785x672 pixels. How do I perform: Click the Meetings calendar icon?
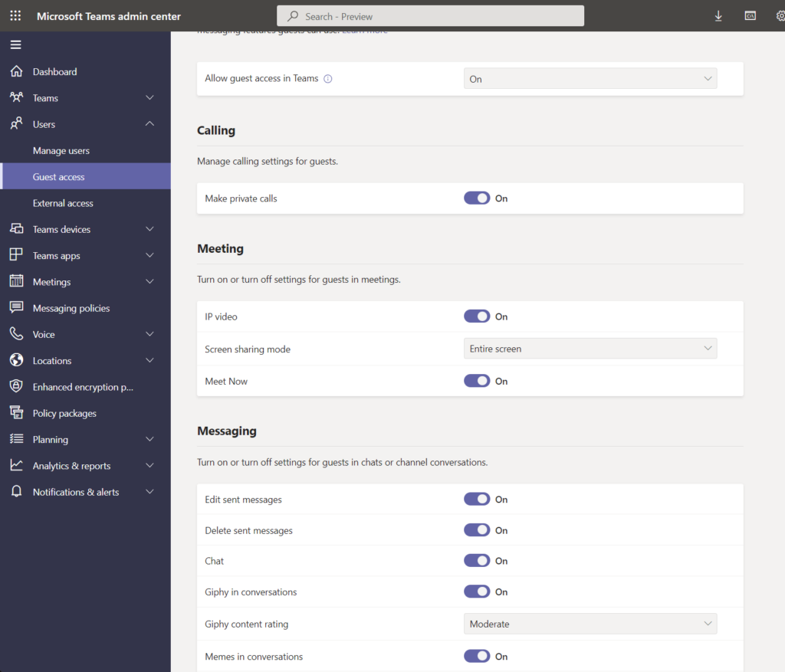(17, 281)
